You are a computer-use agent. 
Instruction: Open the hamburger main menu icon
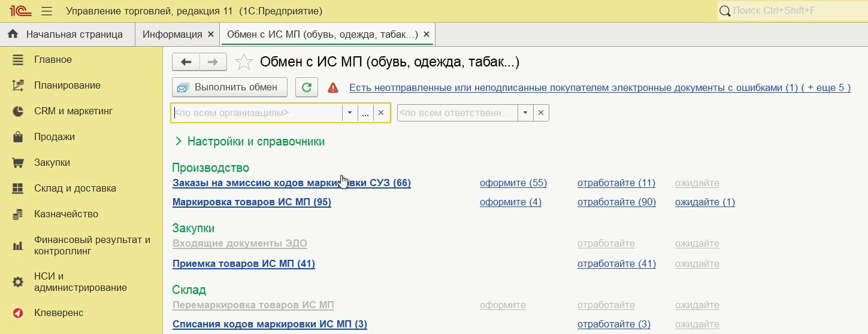click(x=47, y=11)
